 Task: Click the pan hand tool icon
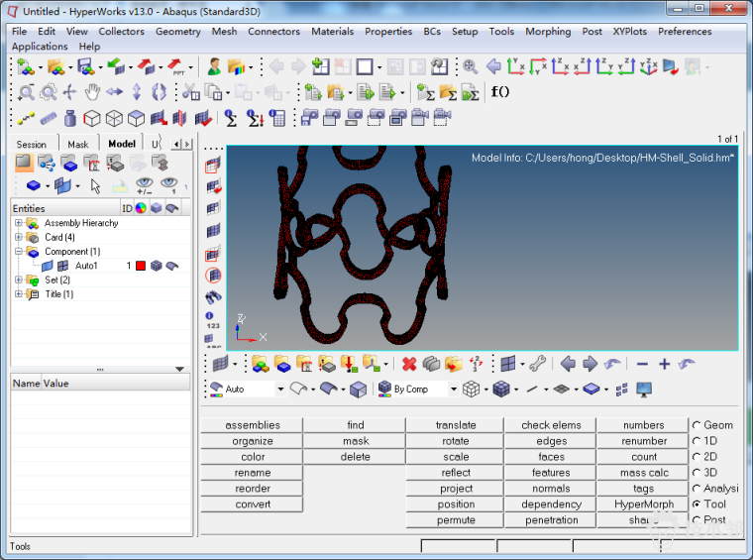click(92, 92)
